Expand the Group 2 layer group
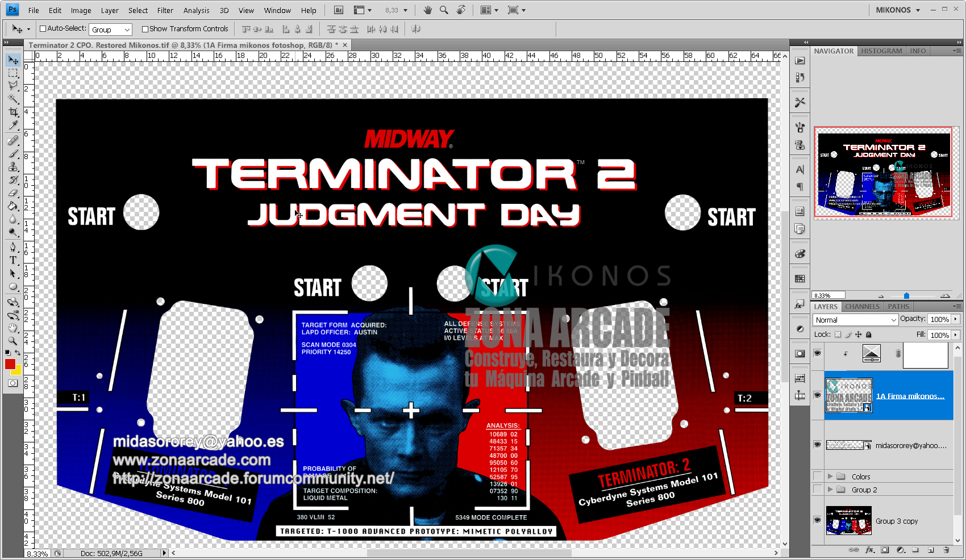Screen dimensions: 966x560 (831, 489)
